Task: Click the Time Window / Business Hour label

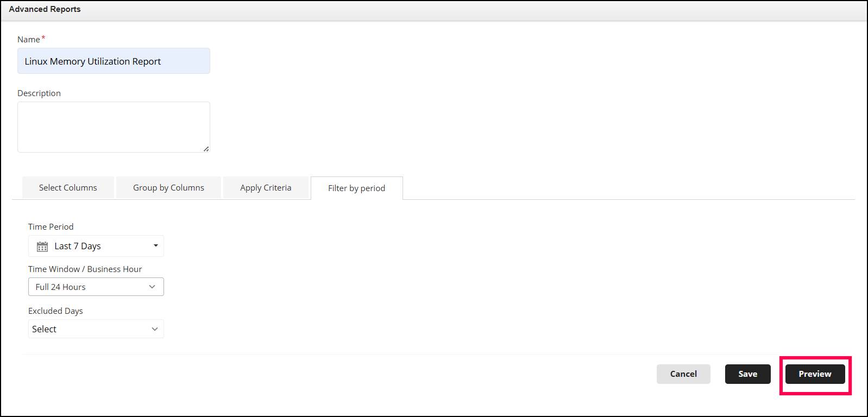Action: (85, 269)
